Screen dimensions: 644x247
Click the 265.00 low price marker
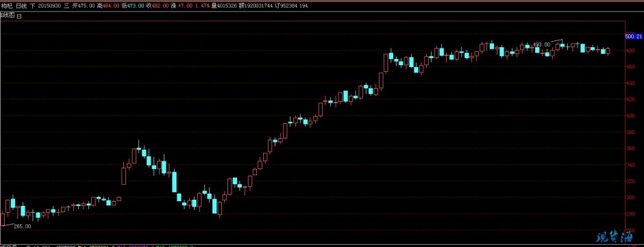(x=23, y=226)
